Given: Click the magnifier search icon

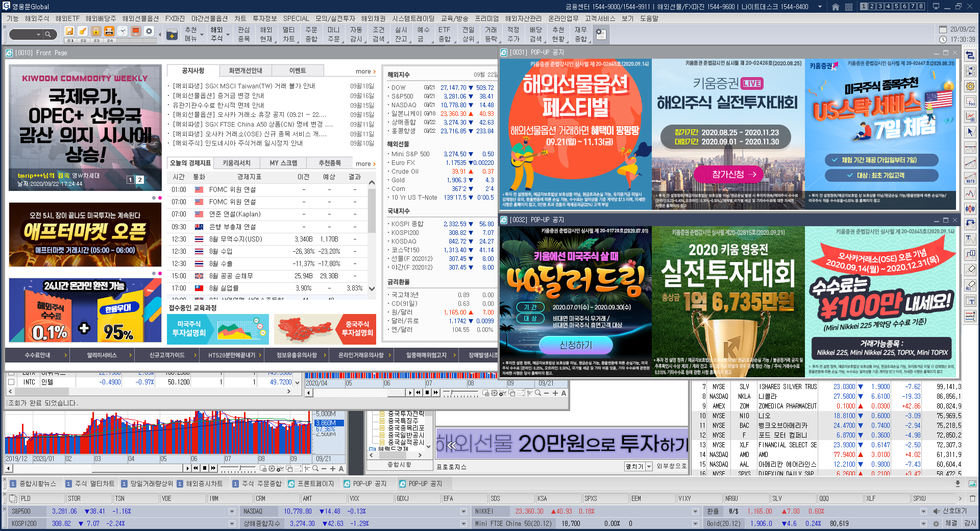Looking at the screenshot, I should (x=48, y=34).
